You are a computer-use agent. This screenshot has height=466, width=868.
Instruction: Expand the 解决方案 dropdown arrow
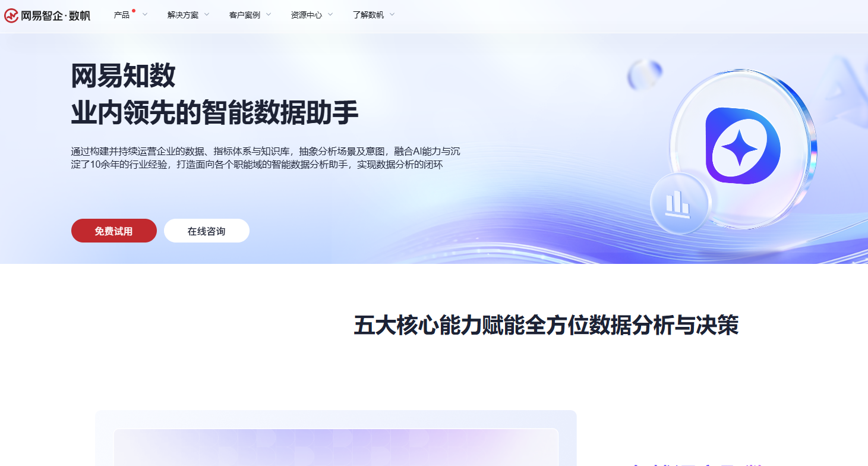(x=206, y=15)
